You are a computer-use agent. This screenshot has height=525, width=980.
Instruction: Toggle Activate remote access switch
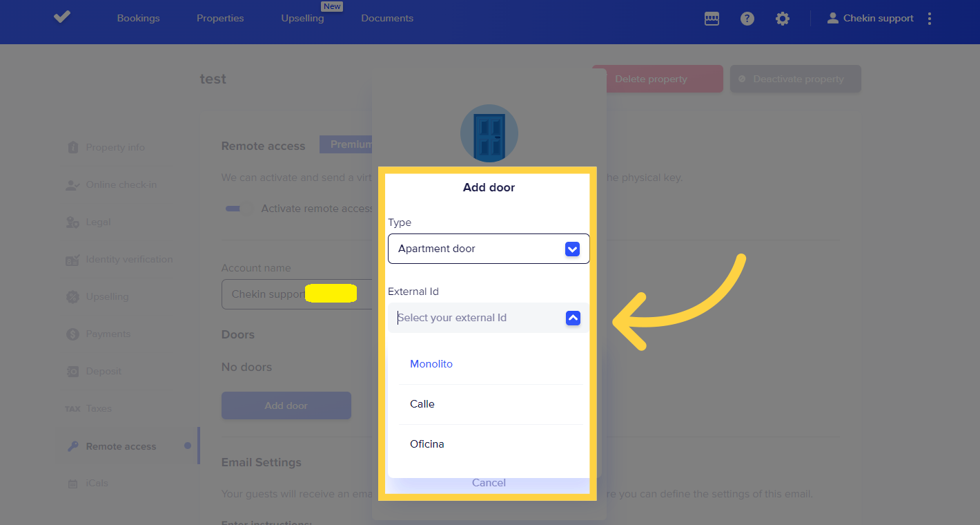point(239,209)
